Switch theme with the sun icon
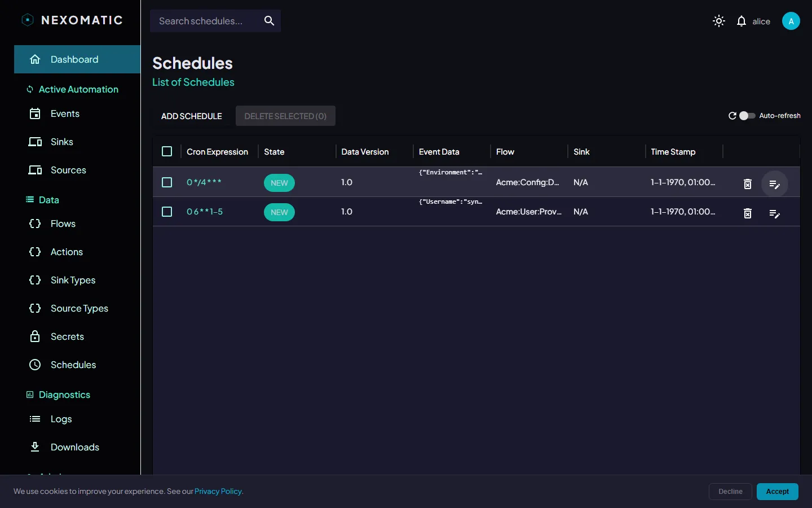 (x=719, y=21)
